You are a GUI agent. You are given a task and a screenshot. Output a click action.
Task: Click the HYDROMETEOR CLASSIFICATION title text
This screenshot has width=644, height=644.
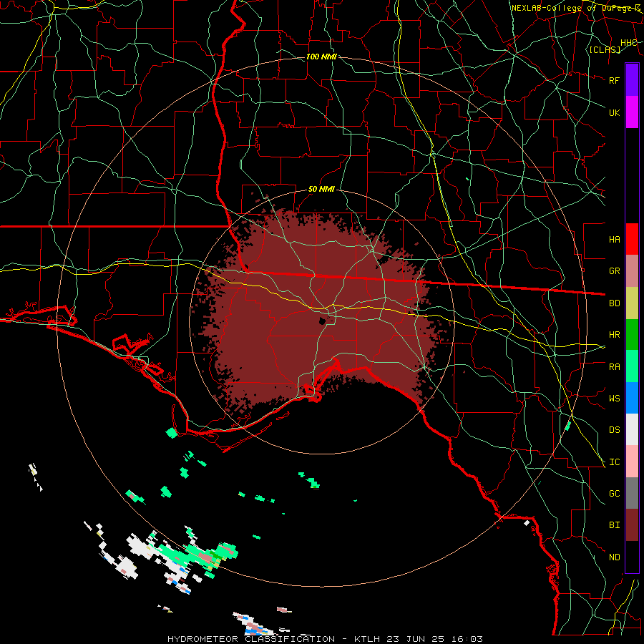pyautogui.click(x=251, y=639)
